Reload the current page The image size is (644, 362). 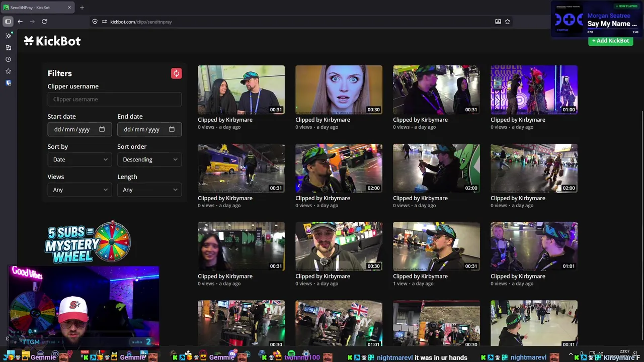[x=44, y=22]
